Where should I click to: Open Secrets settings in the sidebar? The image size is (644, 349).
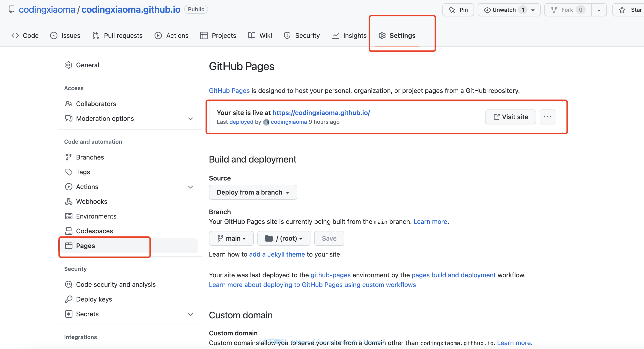coord(87,314)
